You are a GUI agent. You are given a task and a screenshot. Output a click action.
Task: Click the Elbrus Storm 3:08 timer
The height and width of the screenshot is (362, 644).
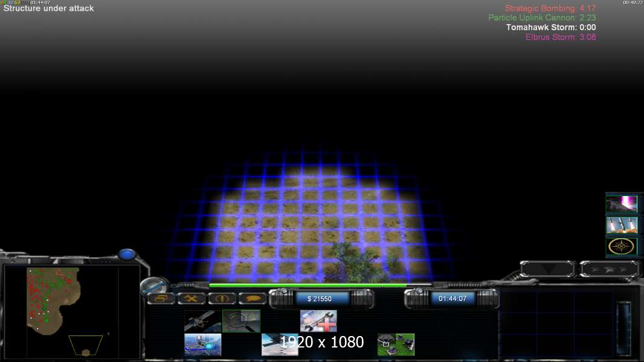coord(561,37)
